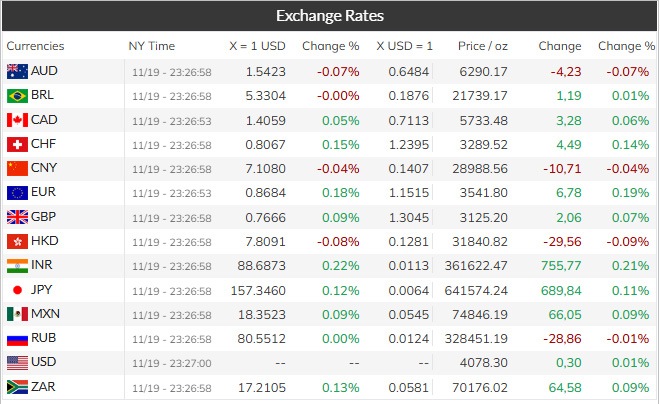Click the United Kingdom flag icon
Viewport: 660px width, 404px height.
(17, 217)
